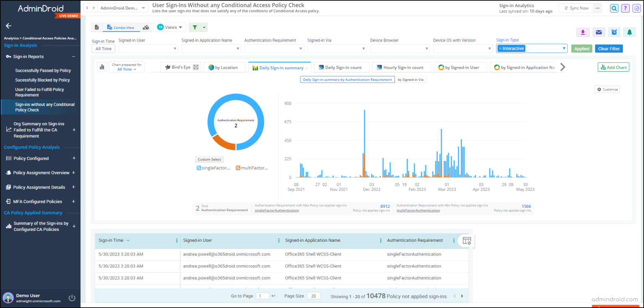Switch to the Daily Sign-in count chart tab

(342, 67)
